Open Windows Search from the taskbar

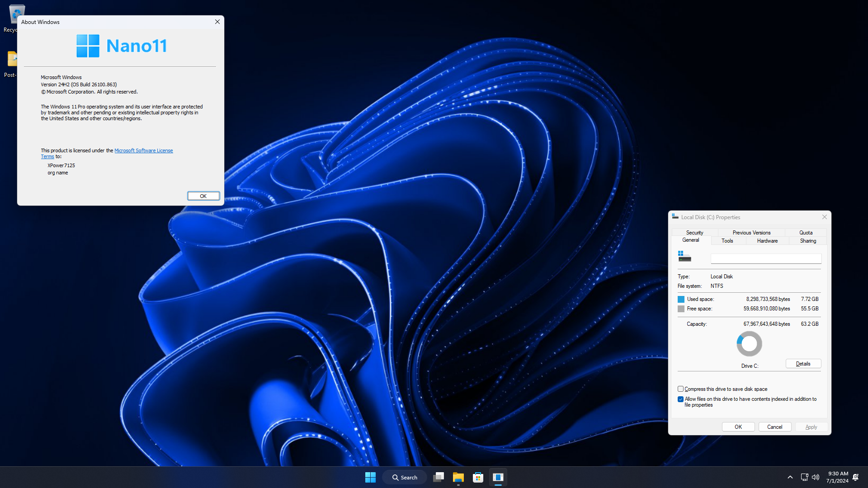404,477
